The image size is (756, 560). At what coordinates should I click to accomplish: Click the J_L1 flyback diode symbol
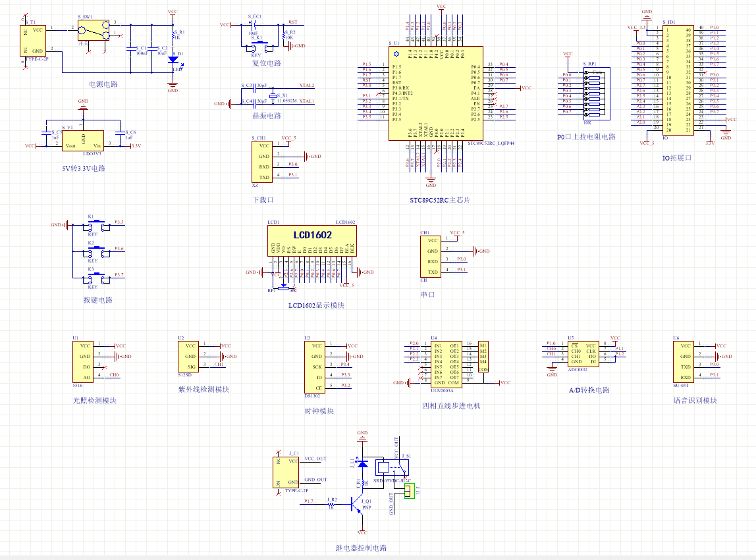pyautogui.click(x=362, y=464)
